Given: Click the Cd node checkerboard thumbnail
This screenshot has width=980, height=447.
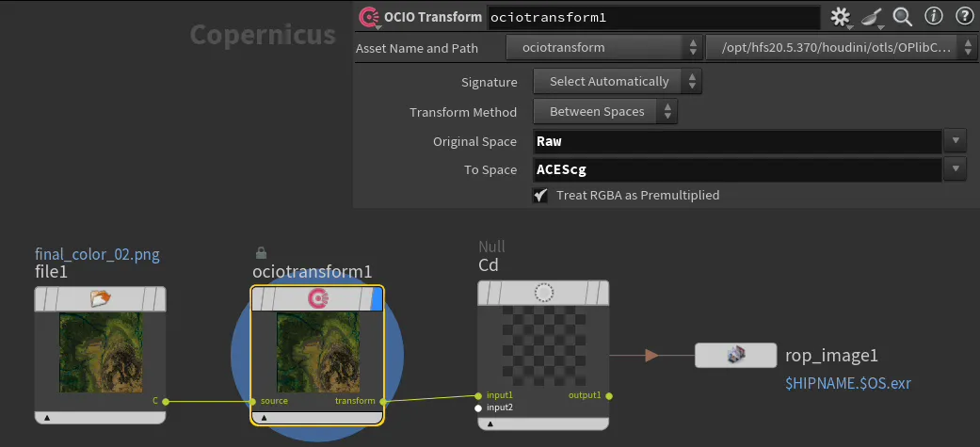Looking at the screenshot, I should pyautogui.click(x=544, y=346).
